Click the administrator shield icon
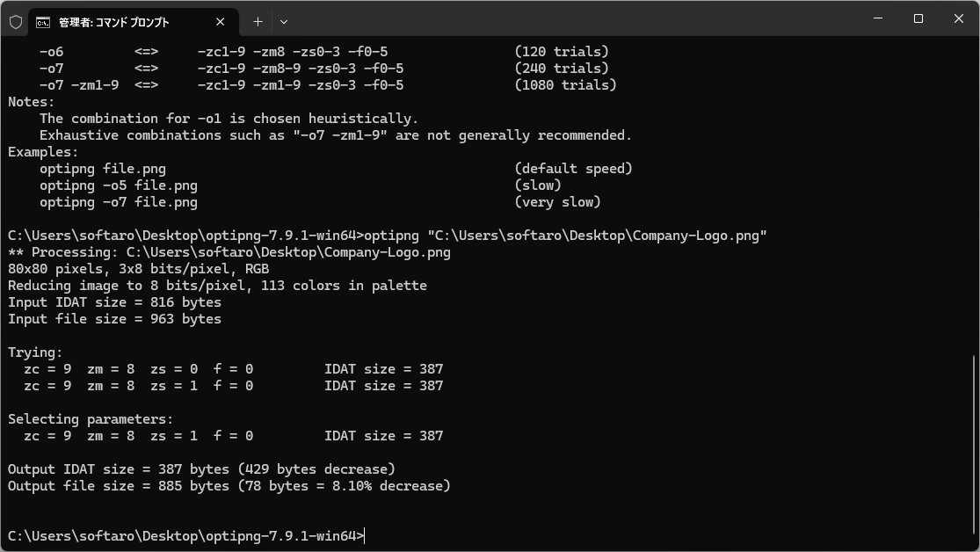The width and height of the screenshot is (980, 552). pyautogui.click(x=16, y=22)
